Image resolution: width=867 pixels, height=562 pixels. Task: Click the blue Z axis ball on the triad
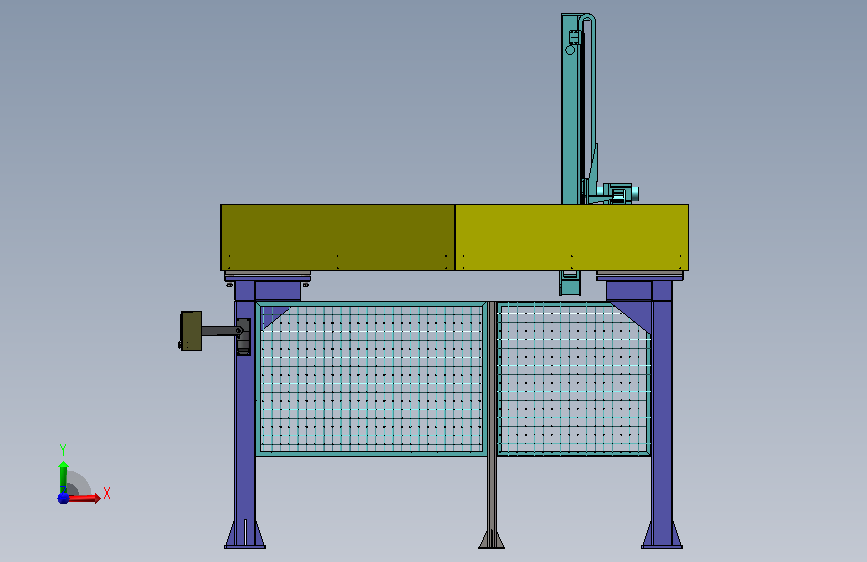click(63, 498)
